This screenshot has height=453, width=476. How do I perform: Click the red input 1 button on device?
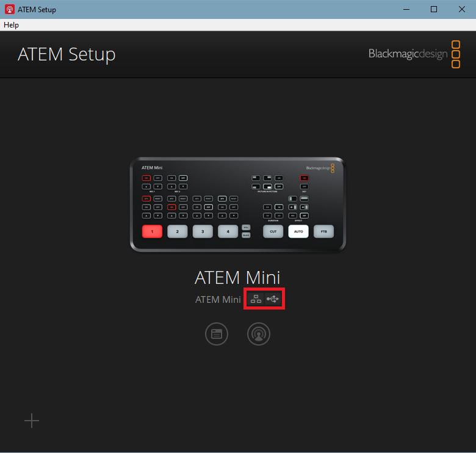[x=152, y=231]
